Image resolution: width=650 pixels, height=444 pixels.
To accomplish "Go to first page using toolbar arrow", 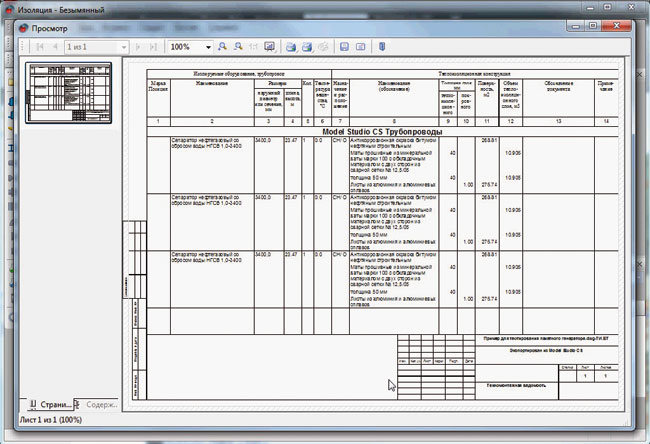I will click(x=40, y=47).
